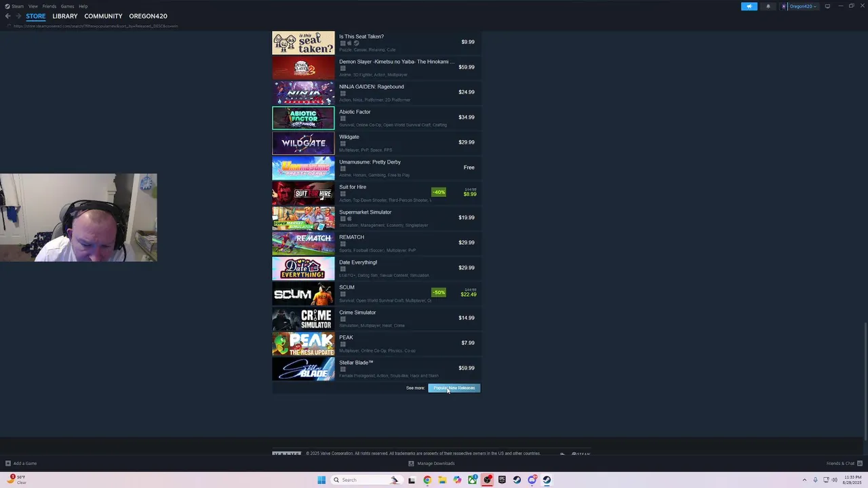
Task: Click the Steam logo in the footer
Action: [580, 453]
